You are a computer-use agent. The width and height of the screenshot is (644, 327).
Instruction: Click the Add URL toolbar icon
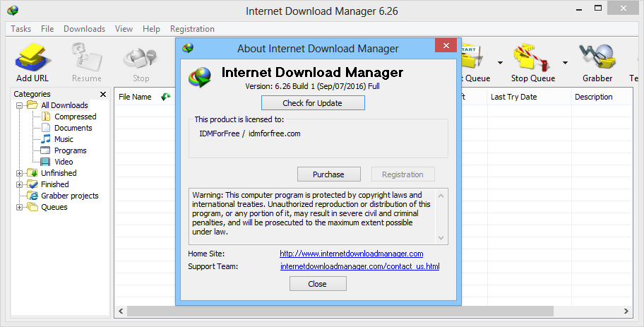pyautogui.click(x=32, y=58)
